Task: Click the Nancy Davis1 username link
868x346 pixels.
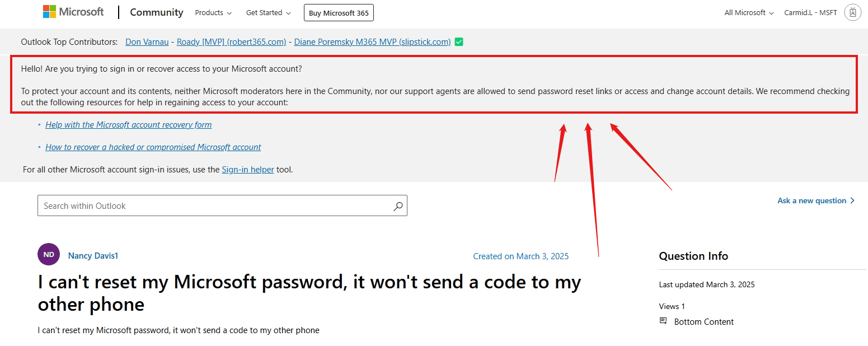Action: (x=93, y=255)
